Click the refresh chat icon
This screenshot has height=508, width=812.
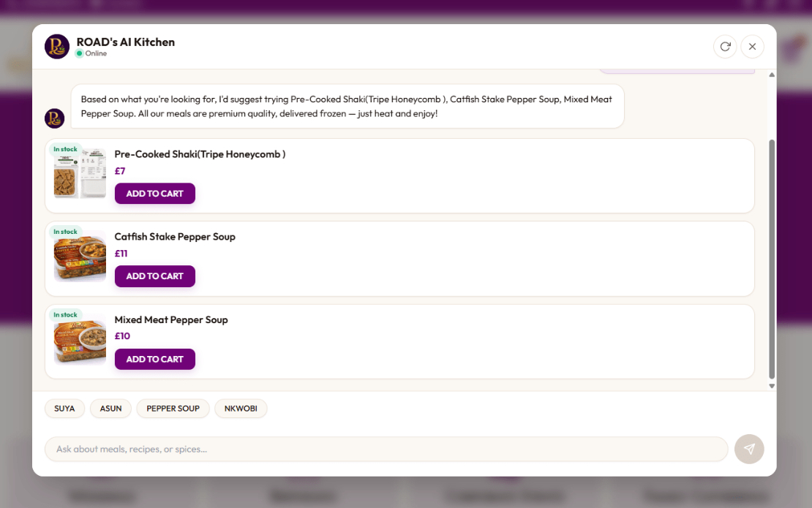click(725, 47)
